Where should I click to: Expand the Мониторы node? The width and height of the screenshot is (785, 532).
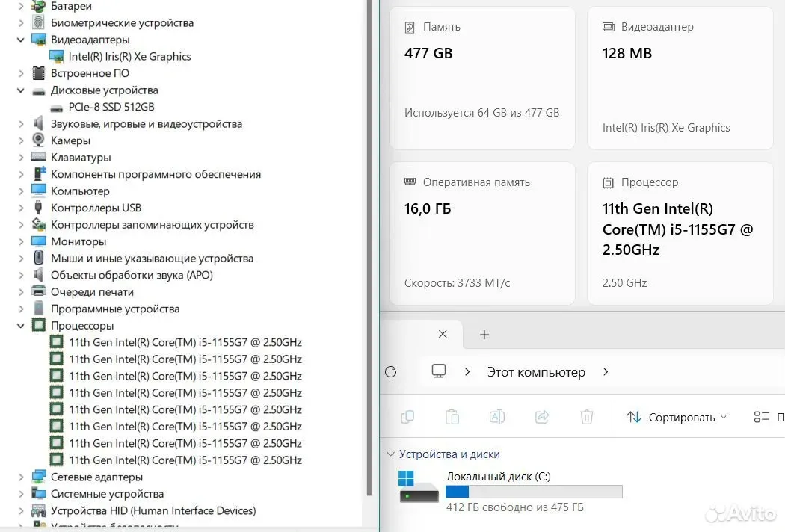click(x=20, y=242)
